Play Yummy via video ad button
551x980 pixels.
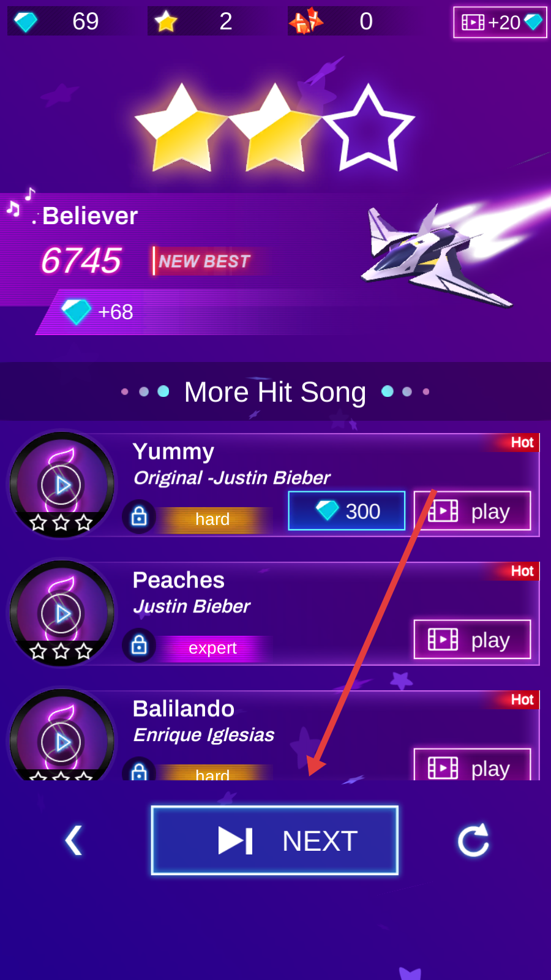[472, 511]
